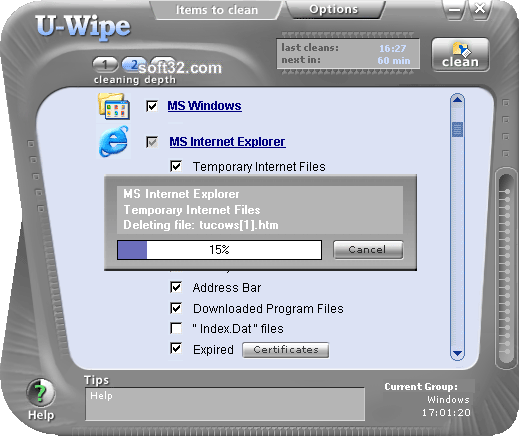This screenshot has height=436, width=519.
Task: Set cleaning depth to level 1
Action: click(x=105, y=65)
